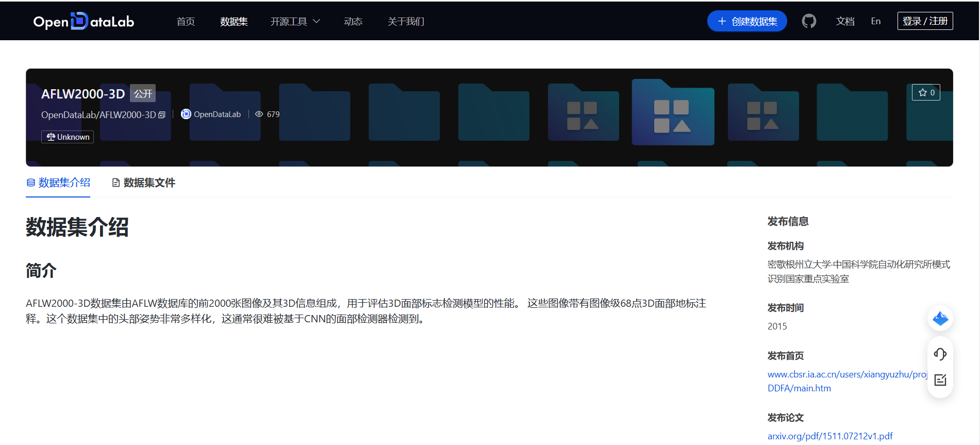Switch to the 数据集文件 tab
Screen dimensions: 980x445
[144, 183]
